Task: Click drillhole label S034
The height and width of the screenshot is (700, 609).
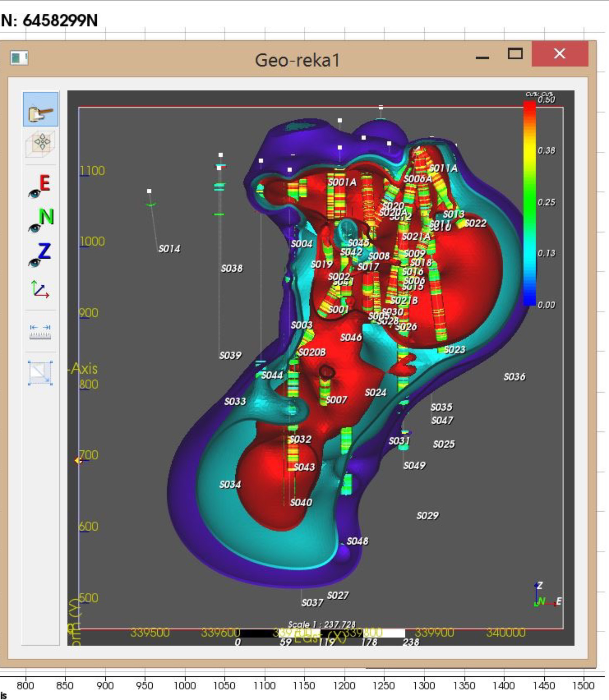Action: [230, 484]
